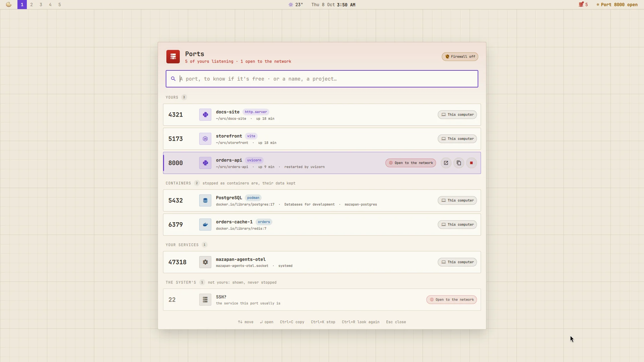
Task: Click the PostgreSQL database icon
Action: click(205, 200)
